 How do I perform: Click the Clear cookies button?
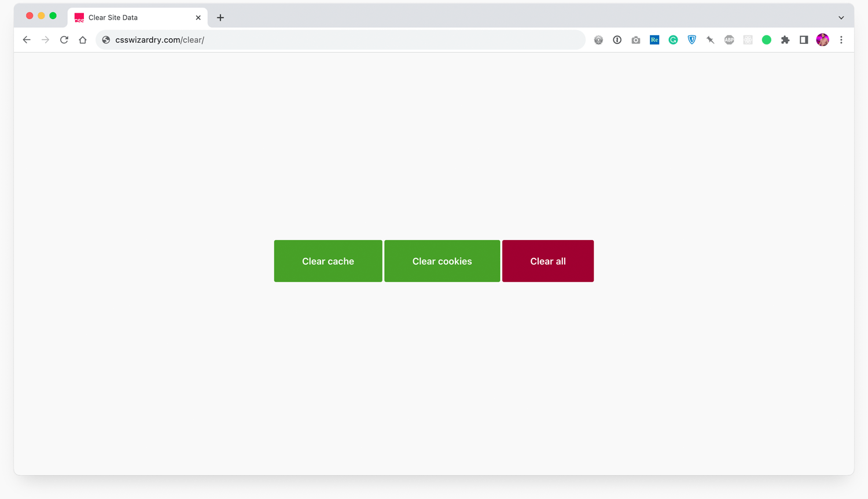442,261
